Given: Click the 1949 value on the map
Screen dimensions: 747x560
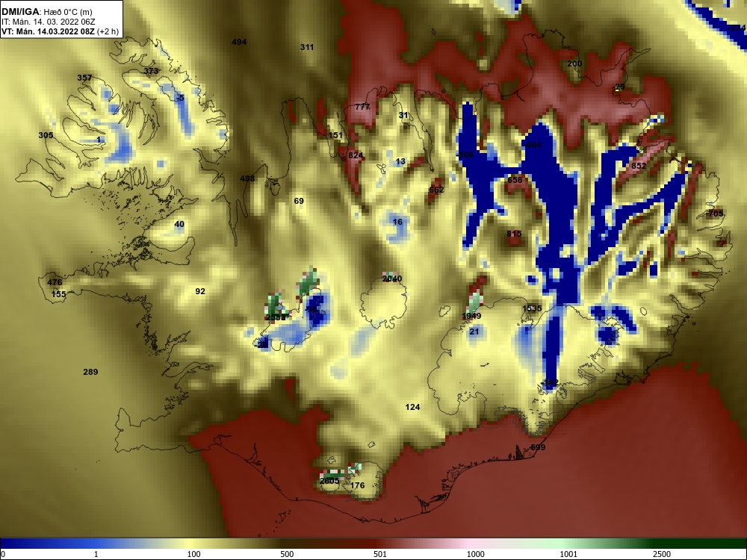Looking at the screenshot, I should click(471, 316).
